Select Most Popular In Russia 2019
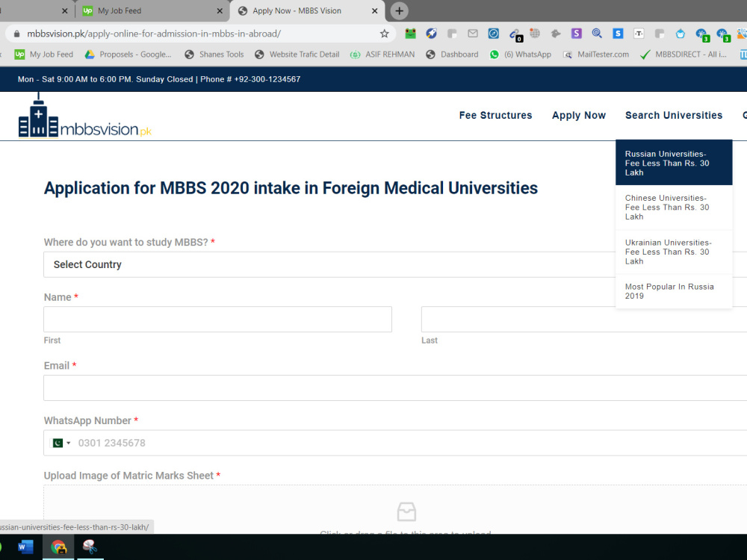This screenshot has width=747, height=560. [x=674, y=291]
